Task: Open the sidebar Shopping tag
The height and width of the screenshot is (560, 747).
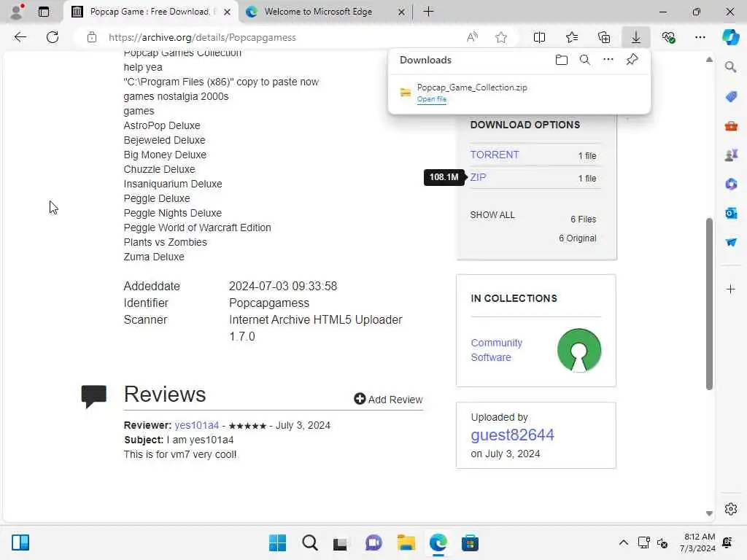Action: 731,97
